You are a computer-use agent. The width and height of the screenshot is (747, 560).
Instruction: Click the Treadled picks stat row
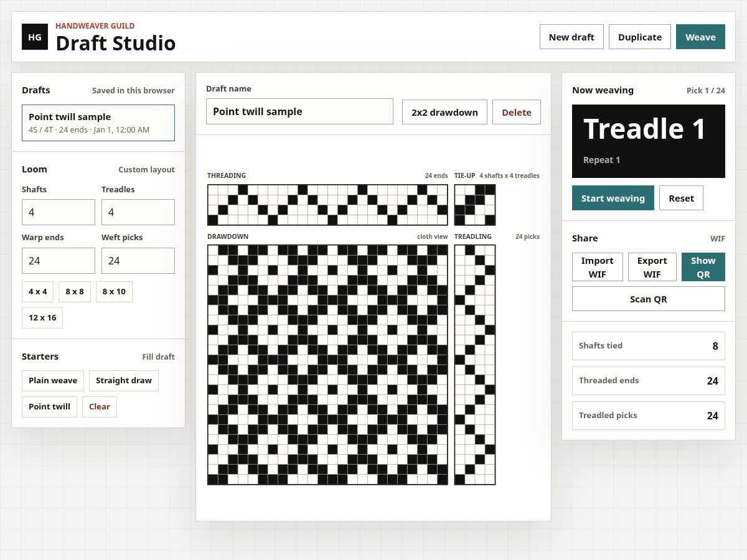tap(649, 416)
